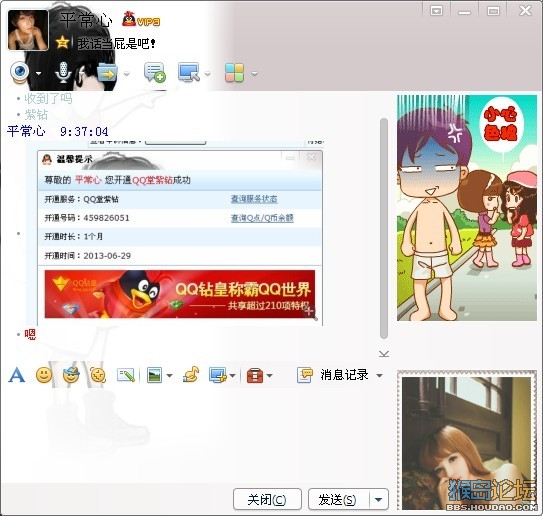The image size is (543, 516).
Task: Start a video call with the webcam icon
Action: pos(19,72)
